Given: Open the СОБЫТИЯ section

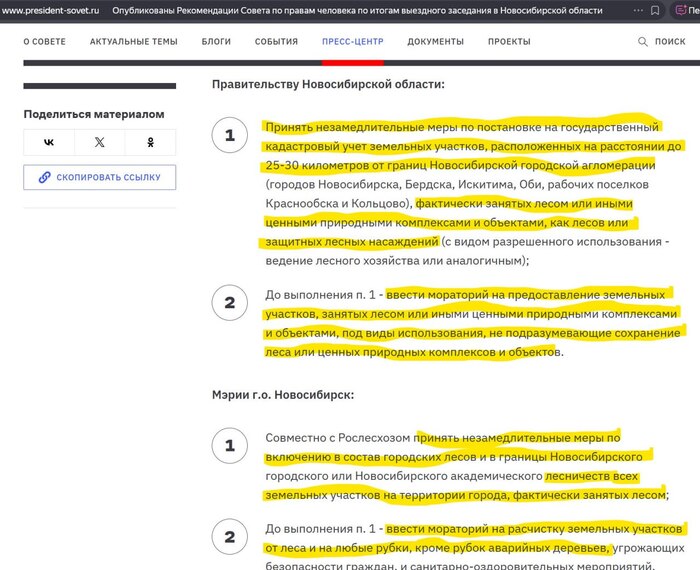Looking at the screenshot, I should [x=276, y=42].
